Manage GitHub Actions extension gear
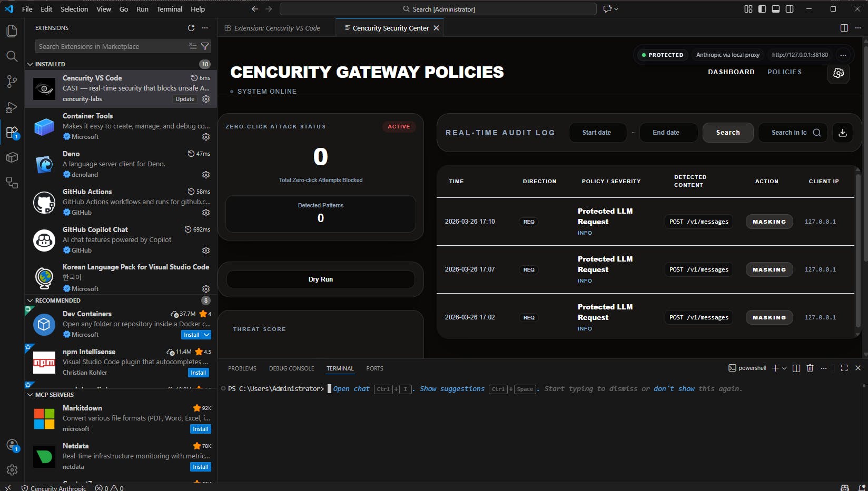868x491 pixels. point(206,213)
